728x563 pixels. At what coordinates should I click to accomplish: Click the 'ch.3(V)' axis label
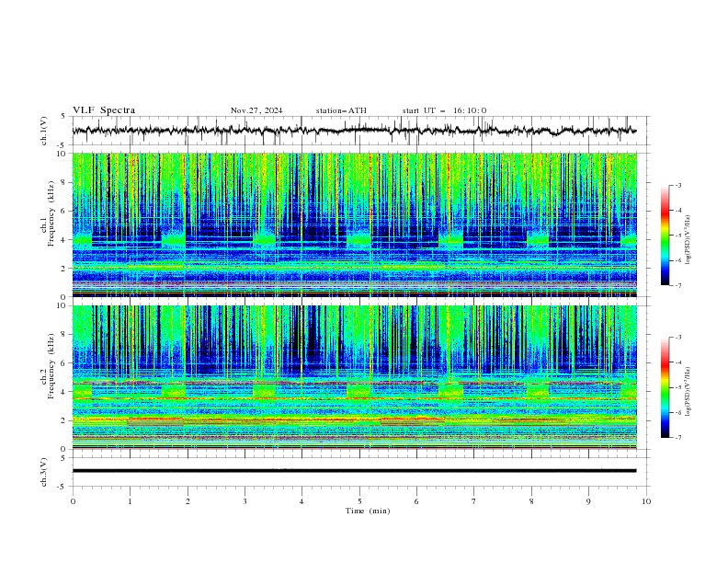pos(44,472)
